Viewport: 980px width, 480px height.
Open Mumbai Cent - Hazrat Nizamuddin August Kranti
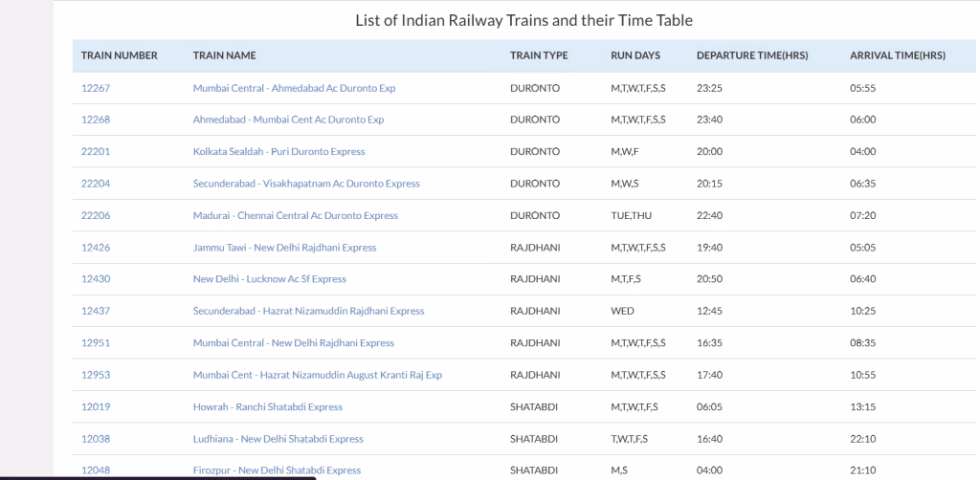318,375
